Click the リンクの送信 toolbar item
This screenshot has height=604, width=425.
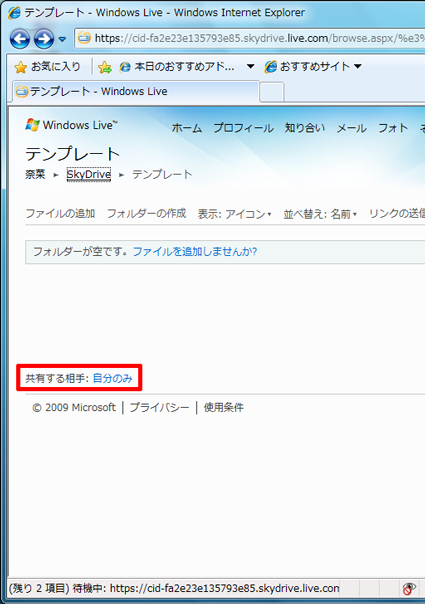(x=397, y=213)
